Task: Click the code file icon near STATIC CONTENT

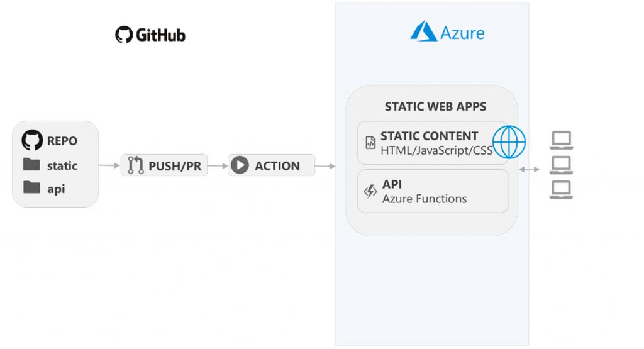Action: pos(370,143)
